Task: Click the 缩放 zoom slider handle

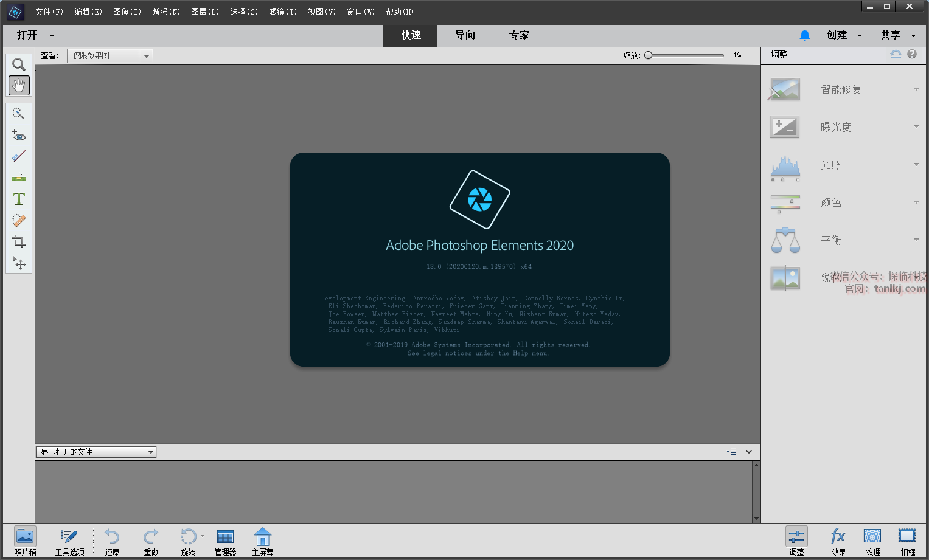Action: 649,55
